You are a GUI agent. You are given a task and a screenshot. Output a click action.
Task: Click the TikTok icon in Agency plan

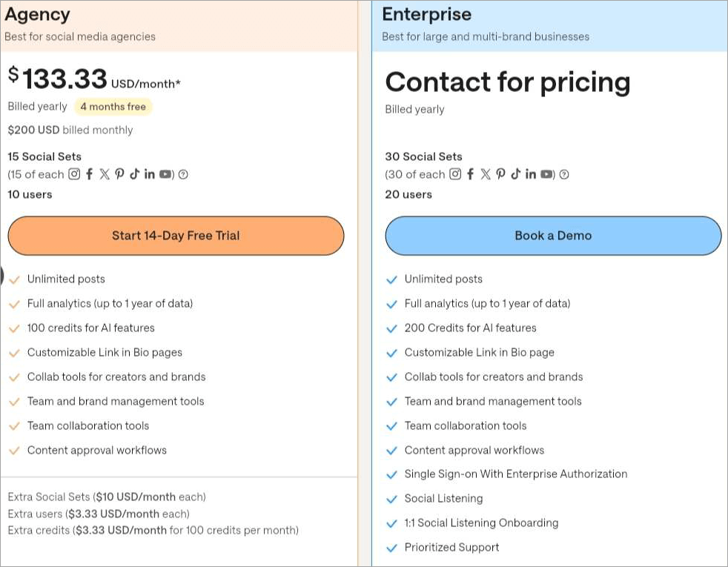click(x=134, y=174)
